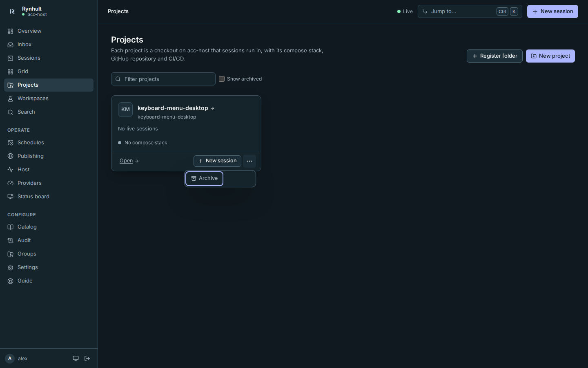Click New session on keyboard-menu-desktop card

[217, 161]
